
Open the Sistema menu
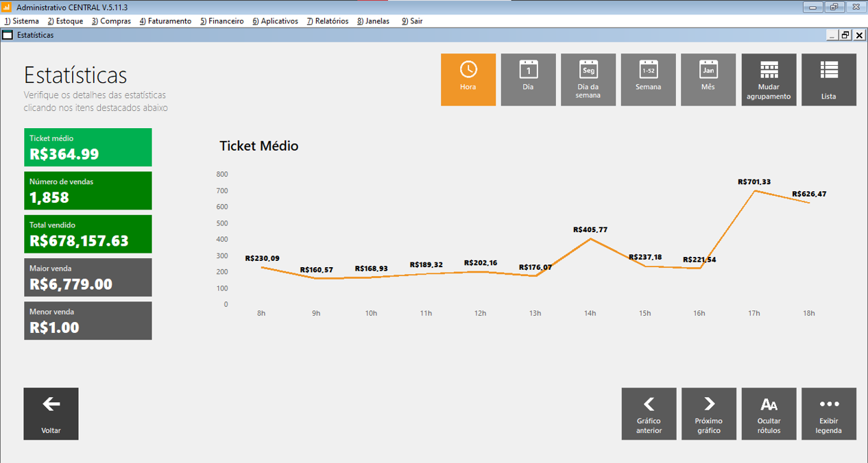tap(22, 21)
